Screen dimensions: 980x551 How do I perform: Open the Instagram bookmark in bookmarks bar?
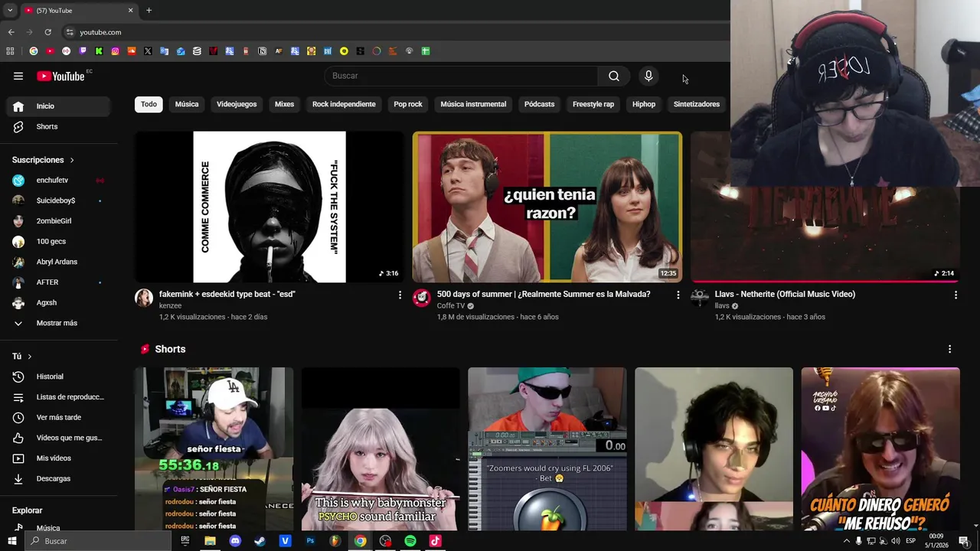coord(116,51)
